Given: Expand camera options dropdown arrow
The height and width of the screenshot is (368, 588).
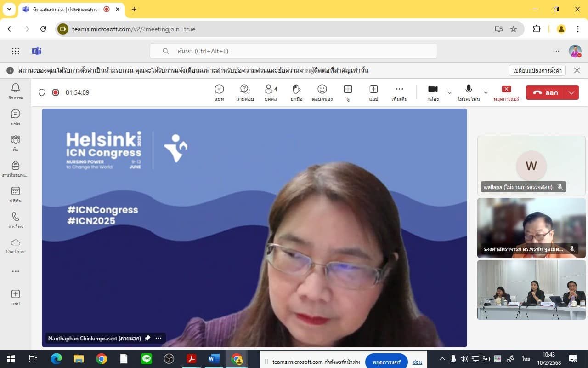Looking at the screenshot, I should 450,92.
